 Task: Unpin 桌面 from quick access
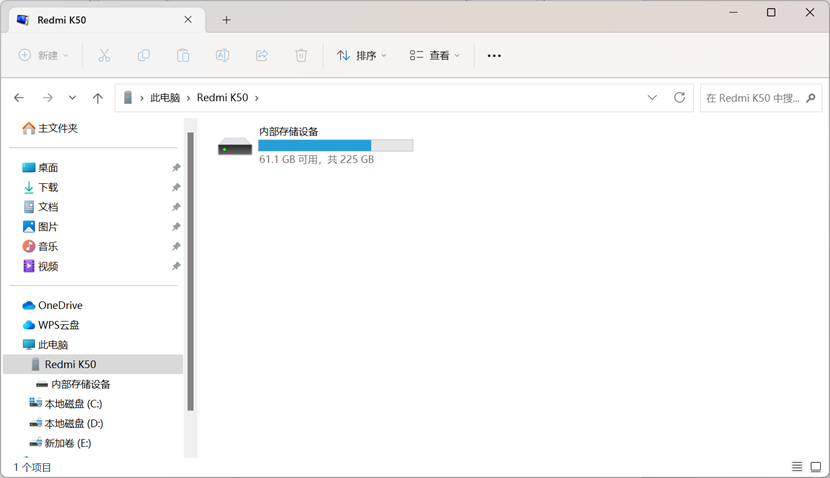(x=176, y=168)
